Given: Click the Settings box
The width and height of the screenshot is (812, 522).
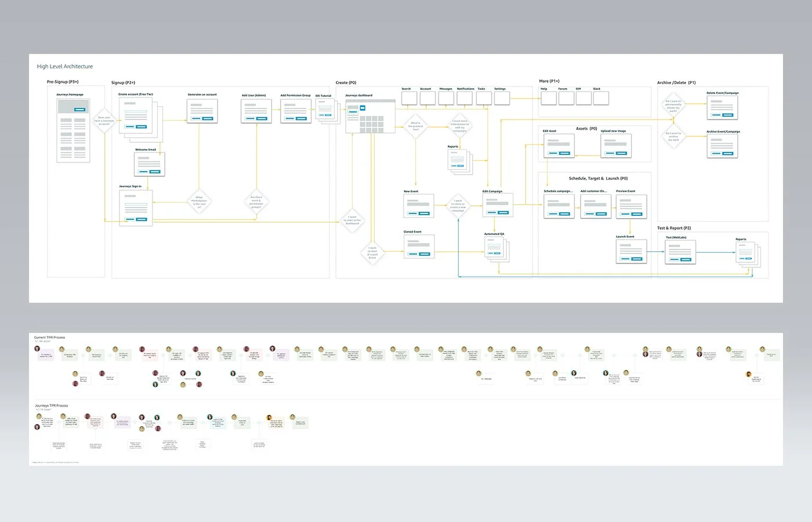Looking at the screenshot, I should click(x=502, y=98).
